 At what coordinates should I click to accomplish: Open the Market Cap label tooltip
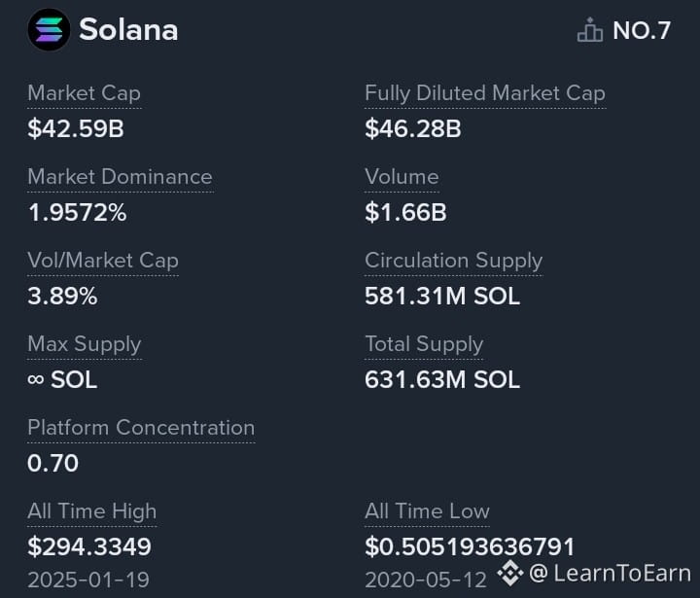[x=84, y=93]
